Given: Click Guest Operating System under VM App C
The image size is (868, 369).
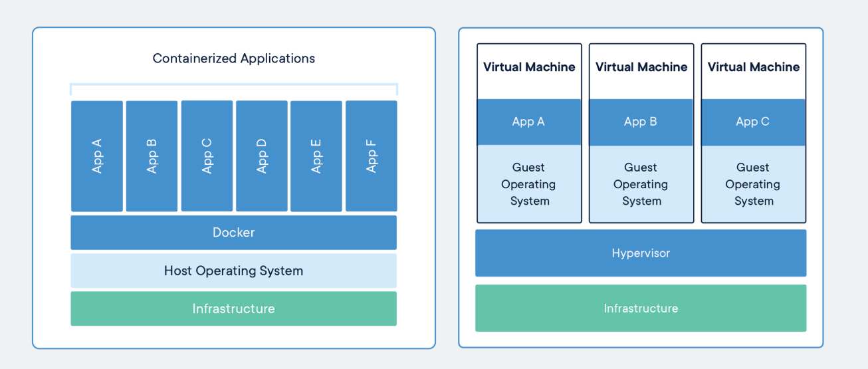Looking at the screenshot, I should click(753, 184).
